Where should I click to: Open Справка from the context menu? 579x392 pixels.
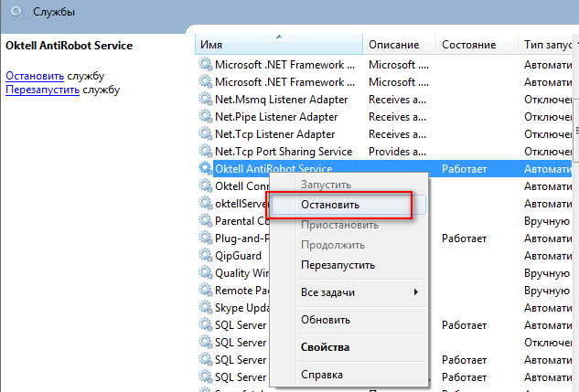click(322, 375)
